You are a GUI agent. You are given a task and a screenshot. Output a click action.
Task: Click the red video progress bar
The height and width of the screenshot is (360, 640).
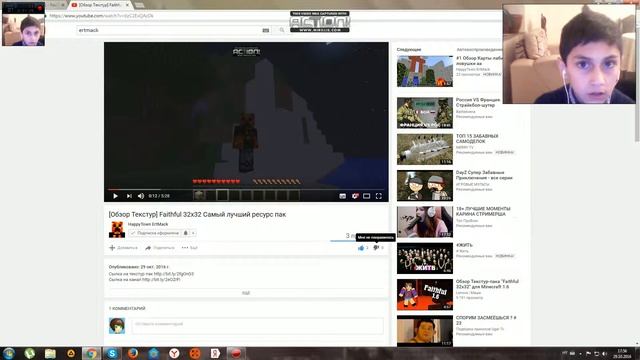246,189
